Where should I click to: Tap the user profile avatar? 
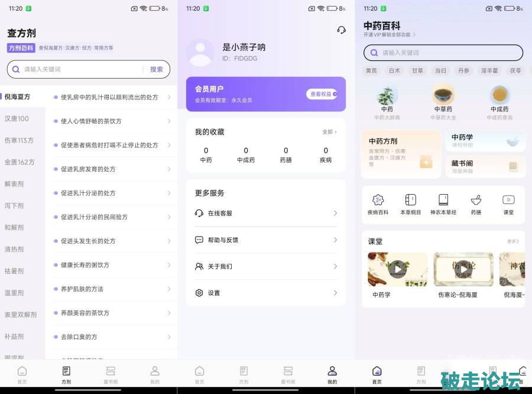pyautogui.click(x=200, y=53)
